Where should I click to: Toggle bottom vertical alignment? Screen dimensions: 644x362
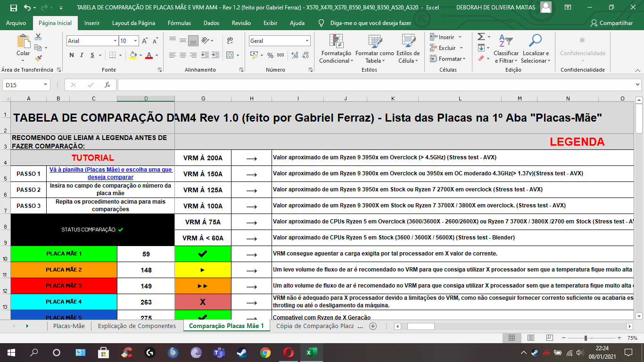tap(193, 41)
